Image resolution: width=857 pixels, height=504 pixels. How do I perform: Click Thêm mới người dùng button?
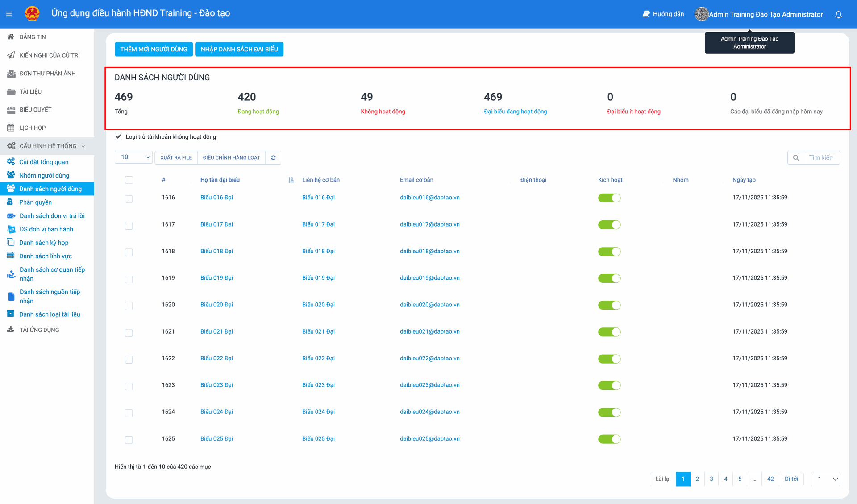point(154,49)
